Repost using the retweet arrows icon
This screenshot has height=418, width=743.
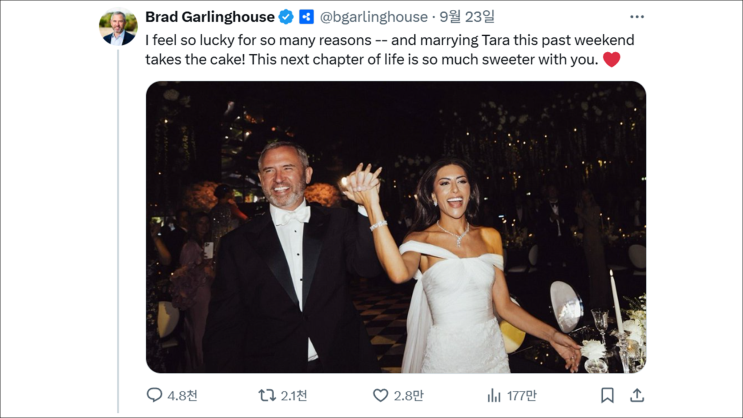267,395
